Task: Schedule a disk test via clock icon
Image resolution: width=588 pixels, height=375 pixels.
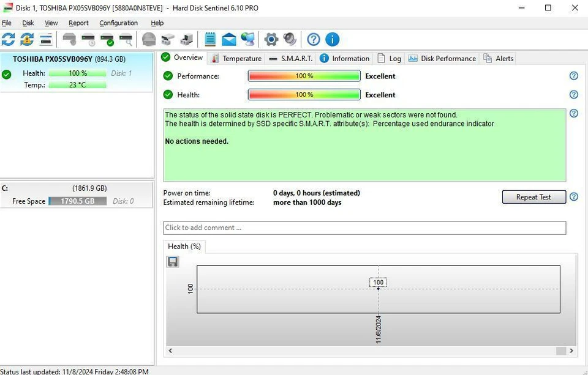Action: (88, 39)
